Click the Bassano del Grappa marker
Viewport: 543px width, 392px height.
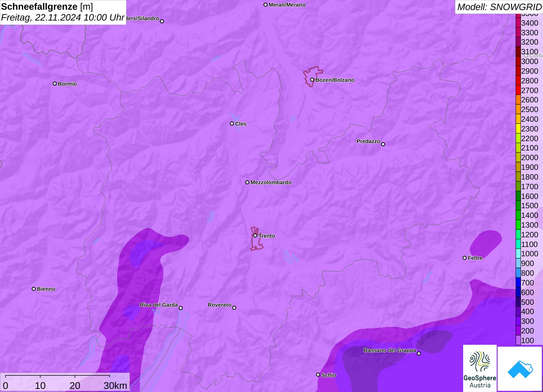418,353
